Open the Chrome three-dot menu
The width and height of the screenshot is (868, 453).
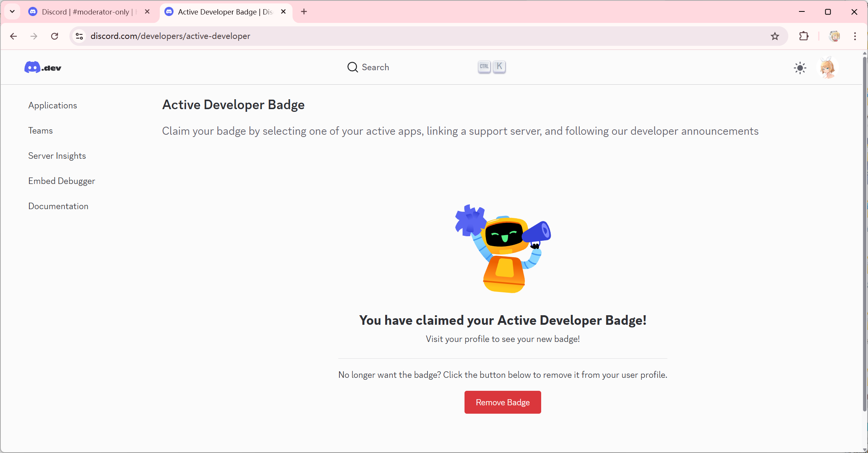[x=855, y=36]
